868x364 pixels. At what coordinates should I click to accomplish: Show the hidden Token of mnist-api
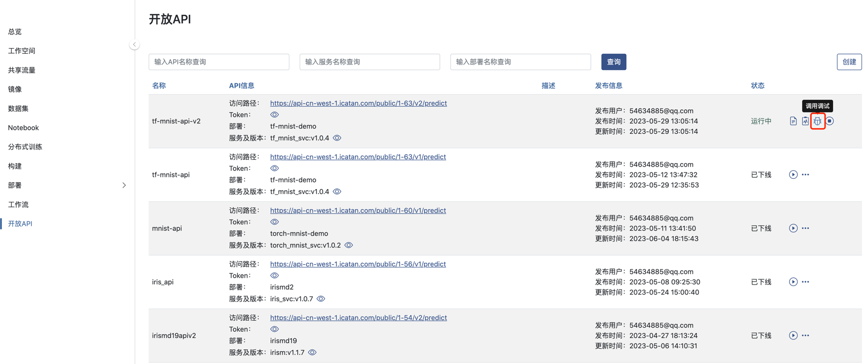275,222
